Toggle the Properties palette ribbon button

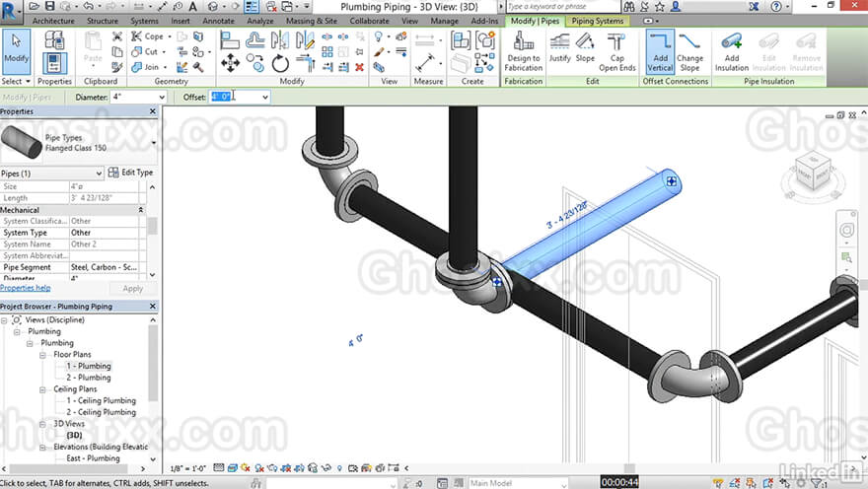point(54,63)
